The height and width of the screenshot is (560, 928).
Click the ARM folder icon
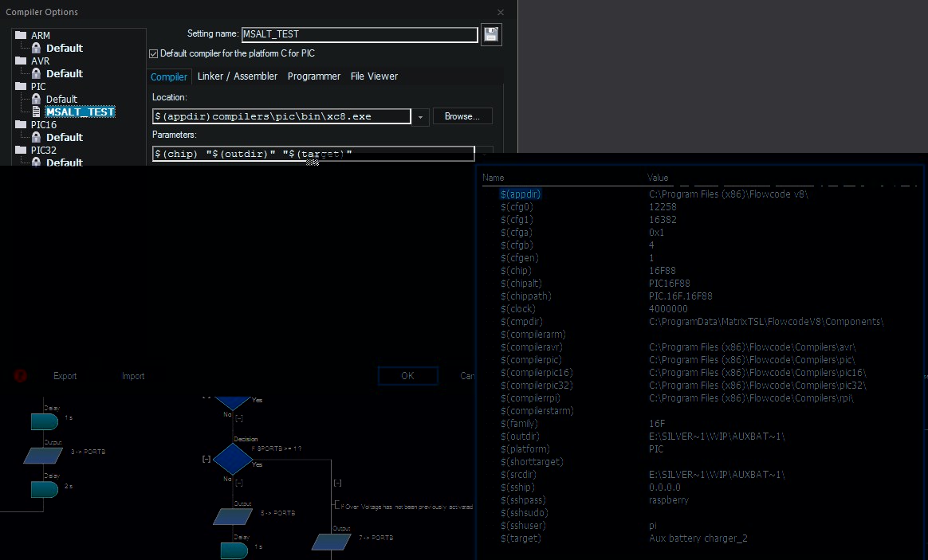21,35
